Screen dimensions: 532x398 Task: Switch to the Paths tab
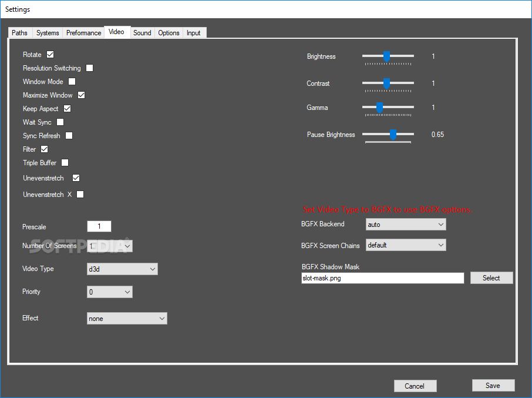point(20,32)
